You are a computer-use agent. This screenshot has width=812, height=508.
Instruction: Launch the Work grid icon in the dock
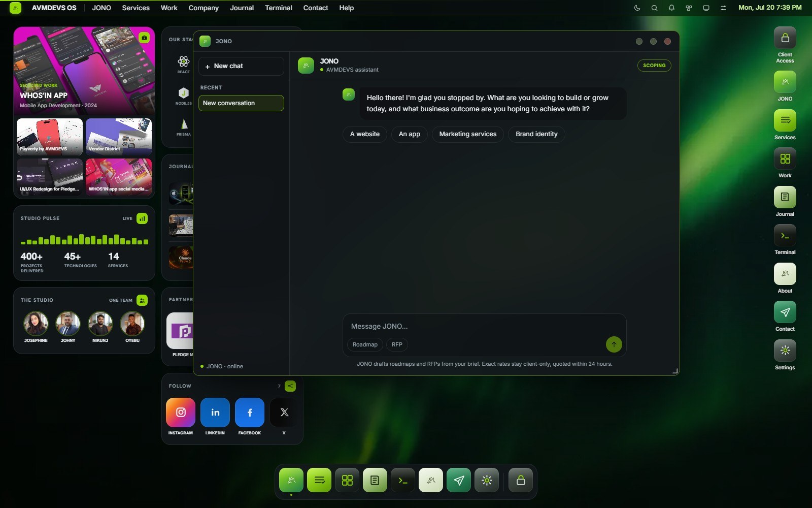347,480
